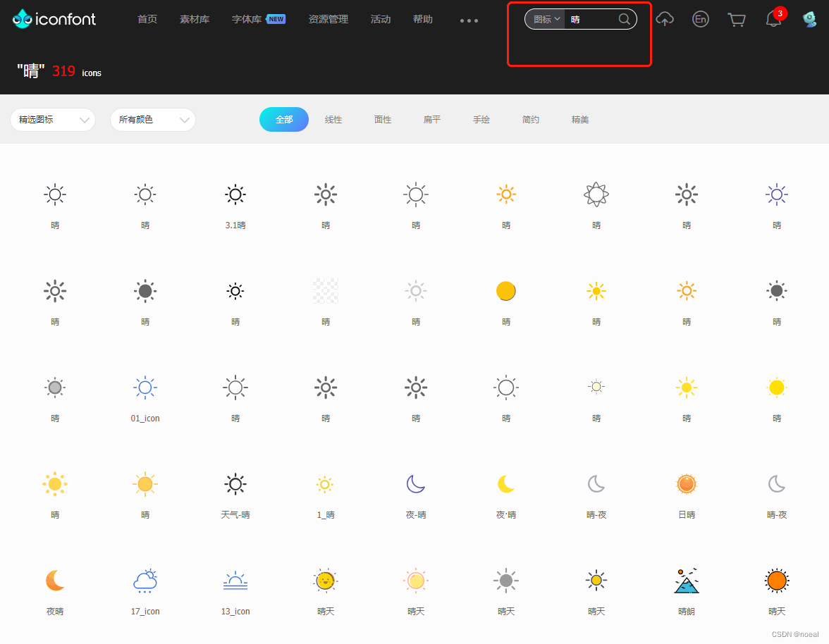Click the 帮助 link
This screenshot has height=644, width=829.
pyautogui.click(x=423, y=19)
